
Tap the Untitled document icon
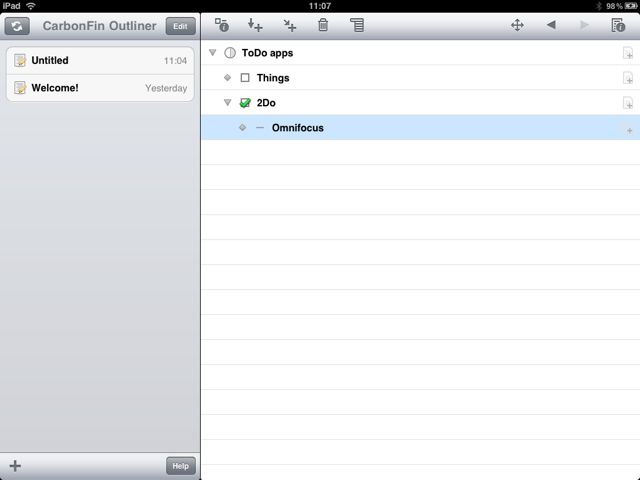[x=20, y=60]
